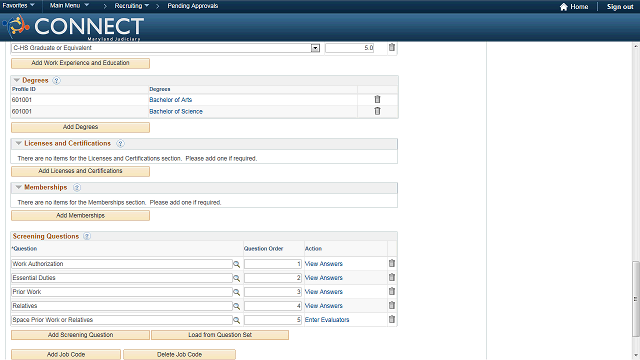Collapse the Memberships section
Screen dimensions: 640x360
(x=18, y=187)
